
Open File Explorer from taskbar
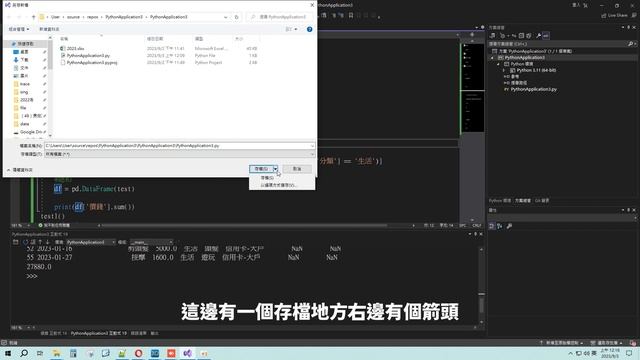point(56,353)
